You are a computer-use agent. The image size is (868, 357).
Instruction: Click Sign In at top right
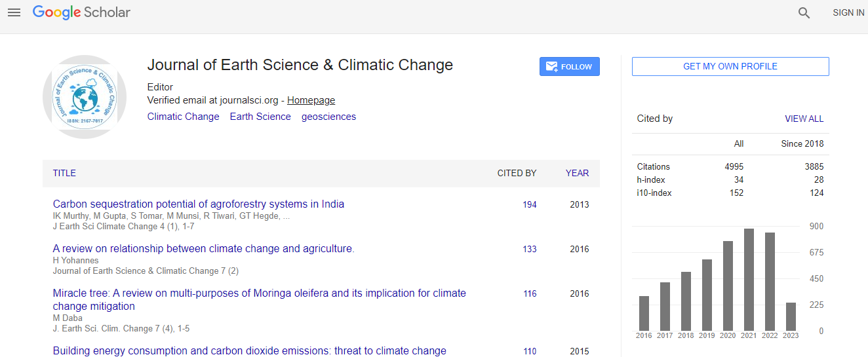coord(848,12)
